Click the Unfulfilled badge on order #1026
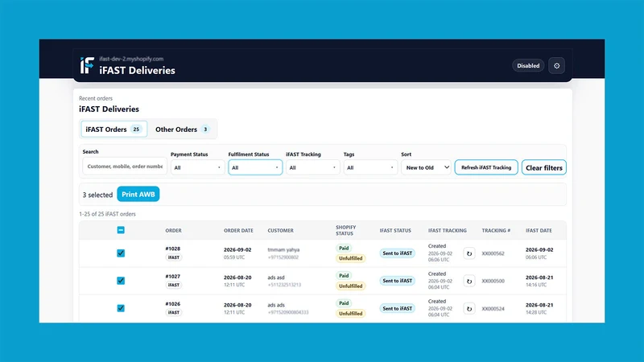This screenshot has height=362, width=644. pos(350,314)
